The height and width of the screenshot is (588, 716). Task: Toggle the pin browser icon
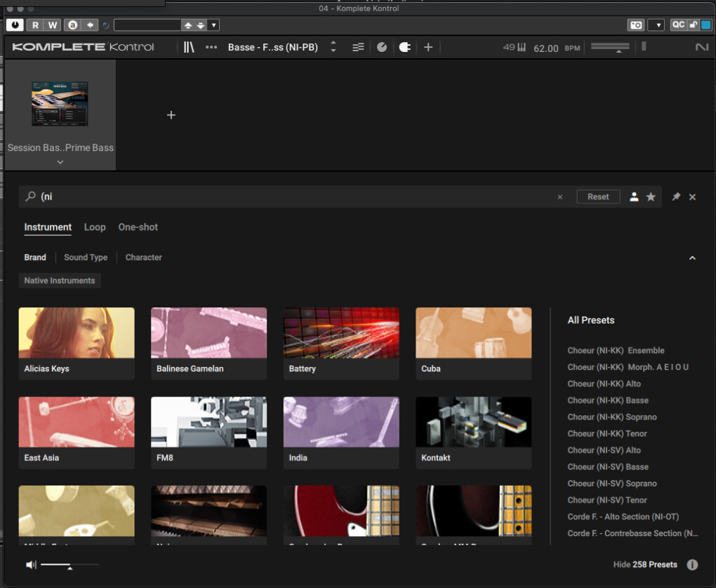pyautogui.click(x=676, y=196)
